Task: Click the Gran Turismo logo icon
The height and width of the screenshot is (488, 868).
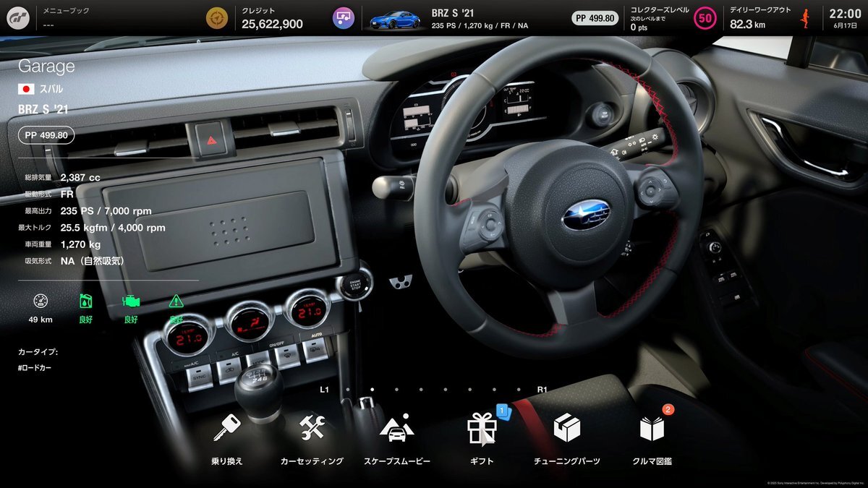Action: click(x=18, y=18)
